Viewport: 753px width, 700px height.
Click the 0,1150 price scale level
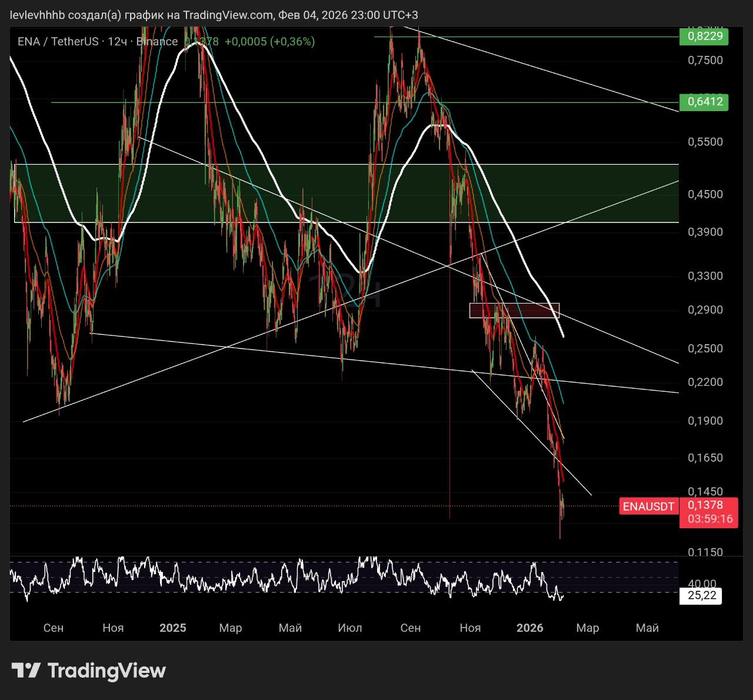click(x=705, y=552)
